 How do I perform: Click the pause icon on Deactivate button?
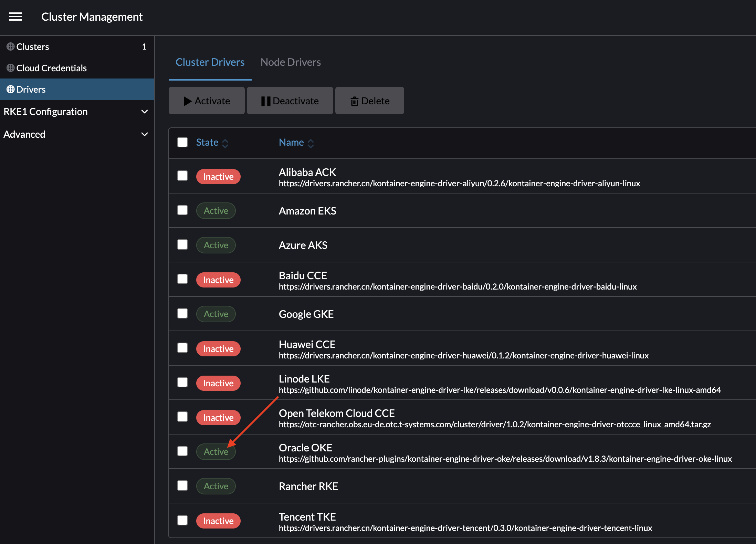coord(265,101)
